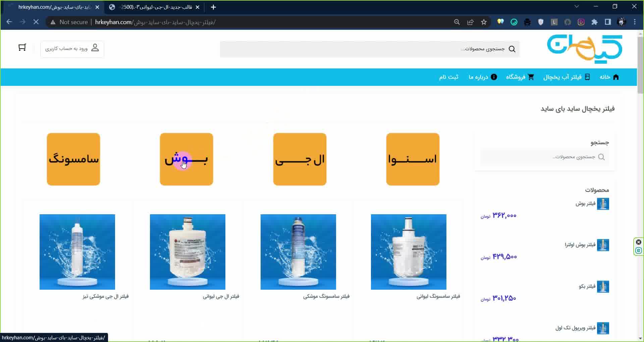Click فیلتر بوش اولترا thumbnail icon

point(603,245)
